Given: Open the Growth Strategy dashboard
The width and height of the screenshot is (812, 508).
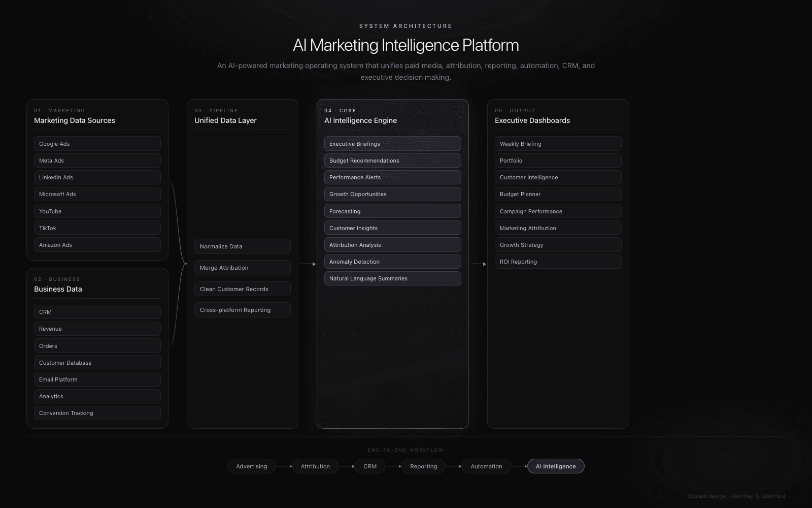Looking at the screenshot, I should (558, 245).
